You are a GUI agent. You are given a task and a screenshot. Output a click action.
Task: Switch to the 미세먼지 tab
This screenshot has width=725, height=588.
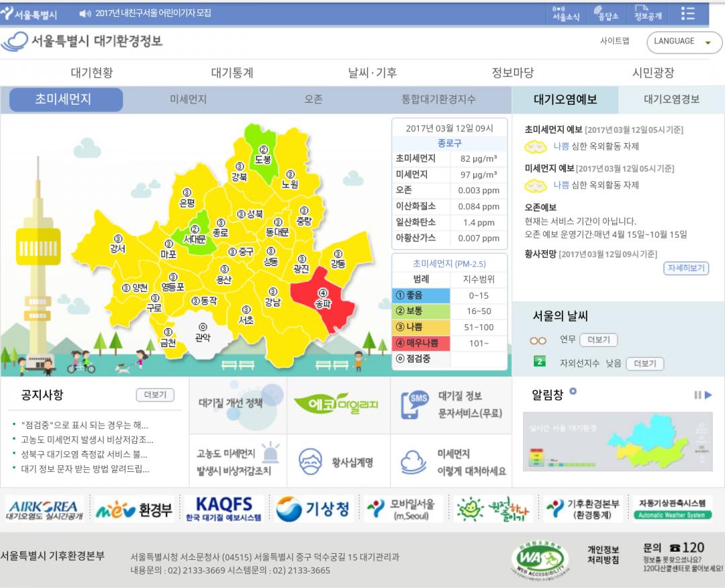click(x=188, y=99)
